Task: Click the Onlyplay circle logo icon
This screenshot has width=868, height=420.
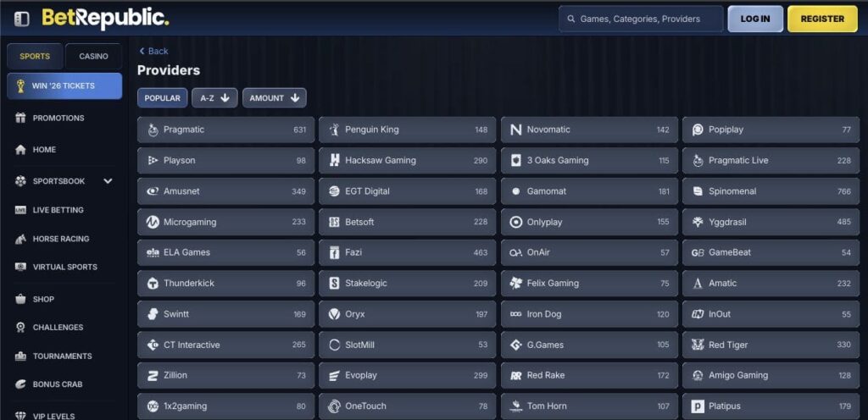Action: pyautogui.click(x=516, y=222)
